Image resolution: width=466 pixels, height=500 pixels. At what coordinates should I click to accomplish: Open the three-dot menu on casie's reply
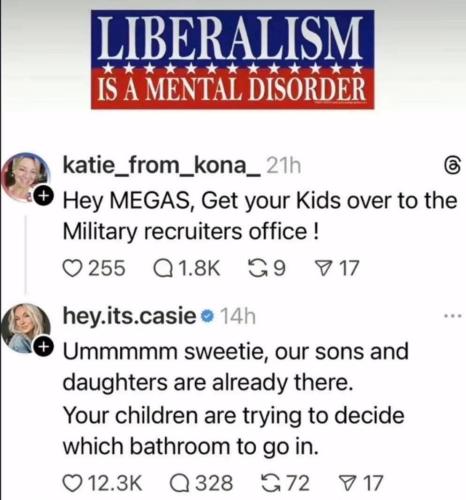454,315
